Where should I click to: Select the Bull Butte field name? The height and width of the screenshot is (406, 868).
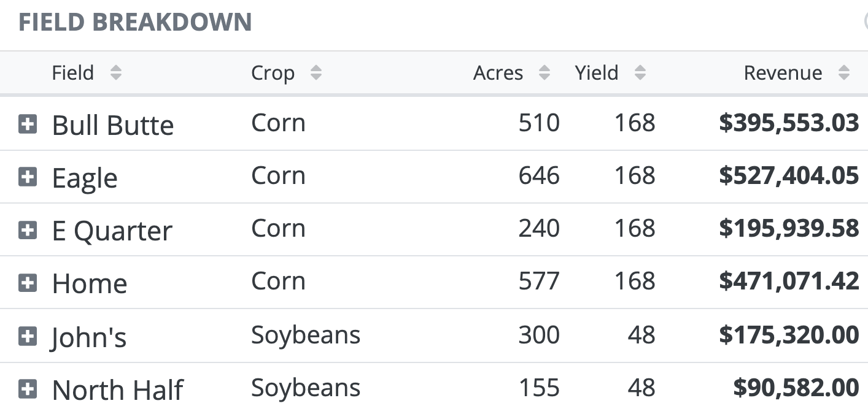click(x=113, y=125)
